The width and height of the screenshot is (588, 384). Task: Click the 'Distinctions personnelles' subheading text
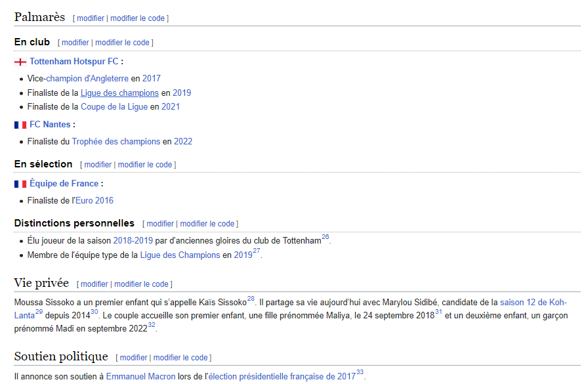coord(74,223)
